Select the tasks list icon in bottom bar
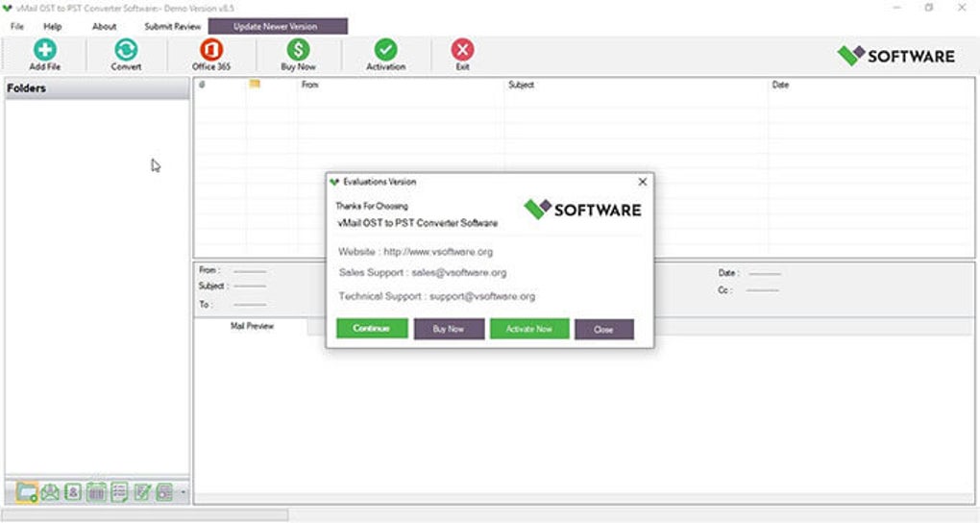Image resolution: width=980 pixels, height=523 pixels. click(x=119, y=492)
